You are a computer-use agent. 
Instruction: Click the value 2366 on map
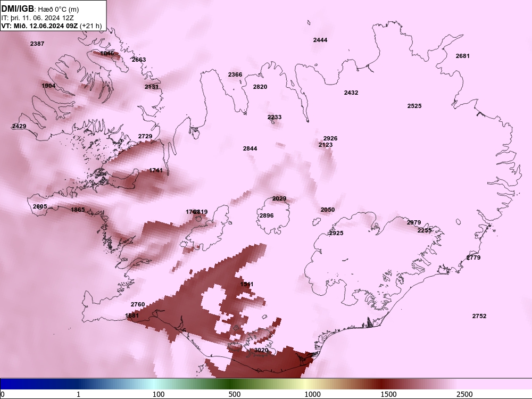pyautogui.click(x=235, y=74)
